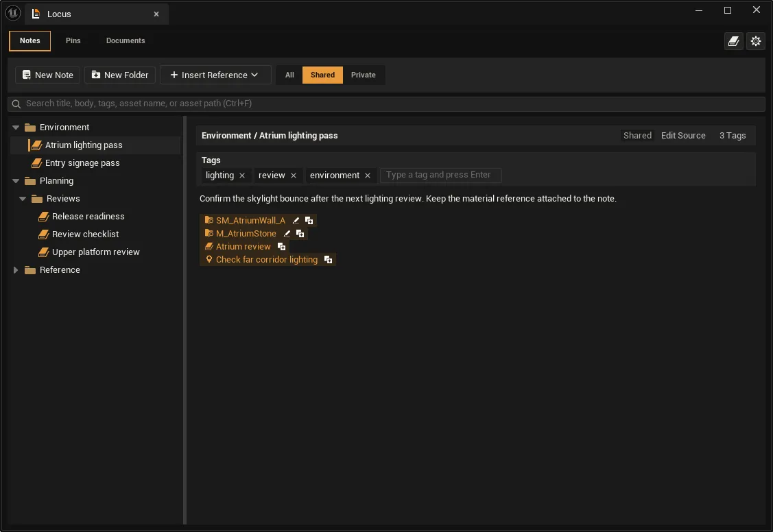Click the copy-plus icon beside M_AtriumStone
Image resolution: width=773 pixels, height=532 pixels.
pos(300,234)
